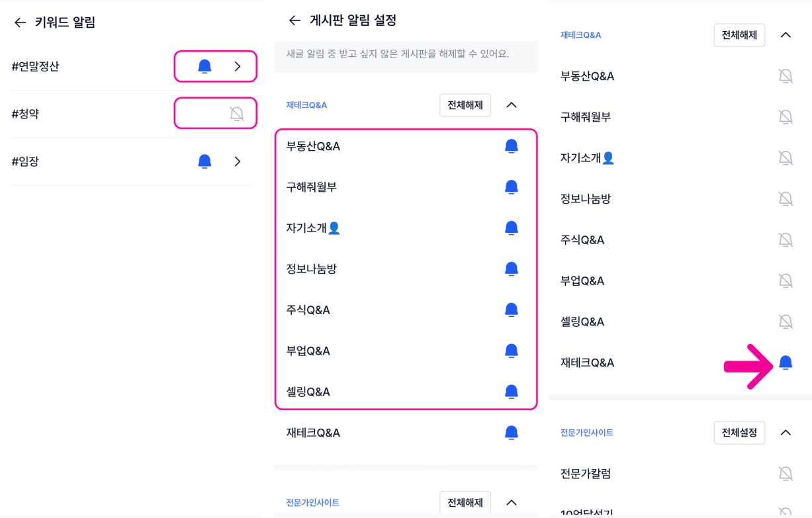Screen dimensions: 812x518
Task: Tap back arrow beside 게시판 알림 설정
Action: tap(294, 21)
